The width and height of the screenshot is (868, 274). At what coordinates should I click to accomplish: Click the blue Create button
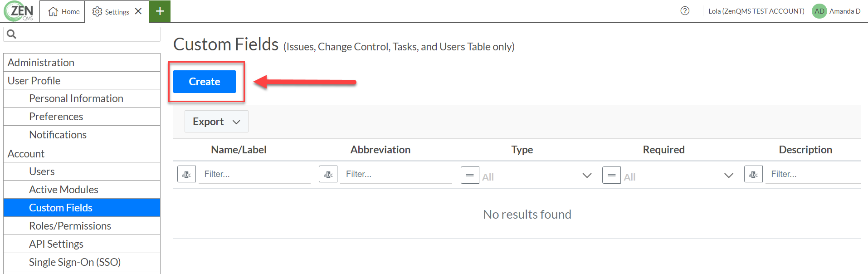pyautogui.click(x=205, y=82)
